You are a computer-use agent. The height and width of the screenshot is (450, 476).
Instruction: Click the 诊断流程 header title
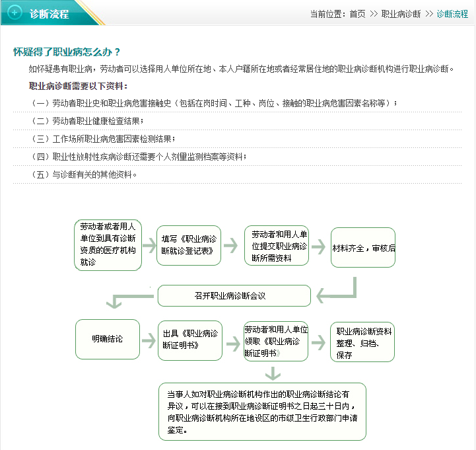pyautogui.click(x=49, y=14)
